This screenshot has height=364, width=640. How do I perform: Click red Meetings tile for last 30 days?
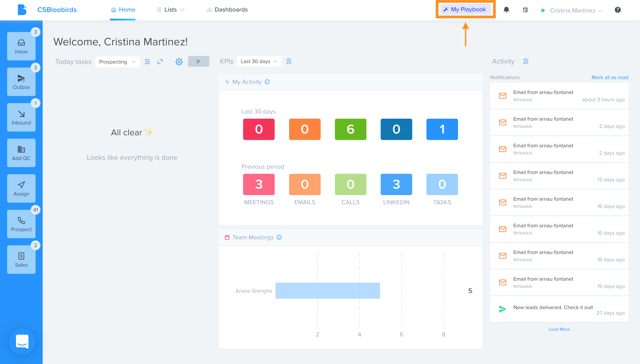pyautogui.click(x=259, y=129)
